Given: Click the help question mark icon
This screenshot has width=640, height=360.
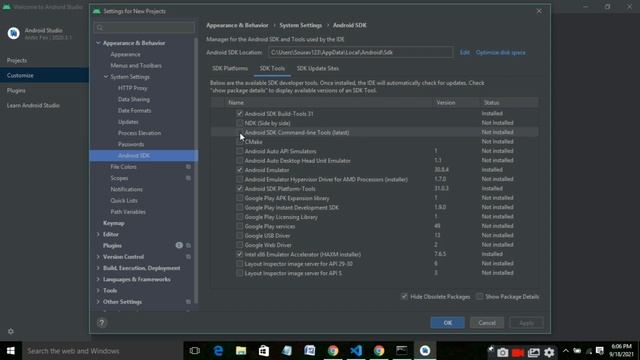Looking at the screenshot, I should [x=102, y=323].
